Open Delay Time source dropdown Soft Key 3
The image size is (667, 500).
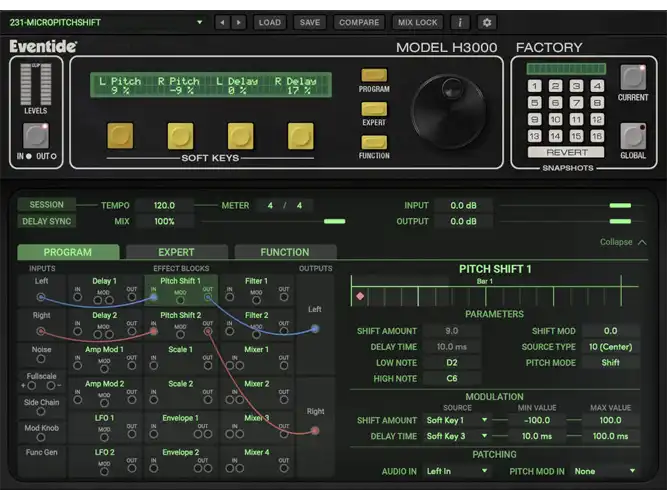[x=457, y=436]
